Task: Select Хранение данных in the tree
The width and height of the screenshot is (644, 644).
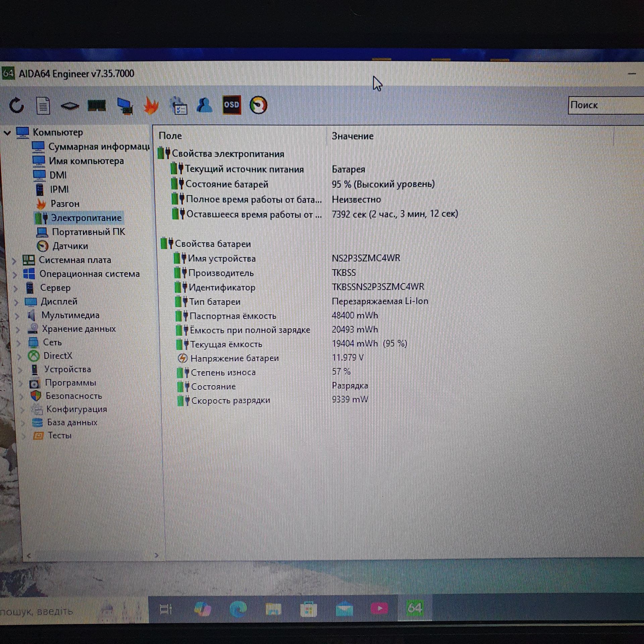Action: click(79, 329)
